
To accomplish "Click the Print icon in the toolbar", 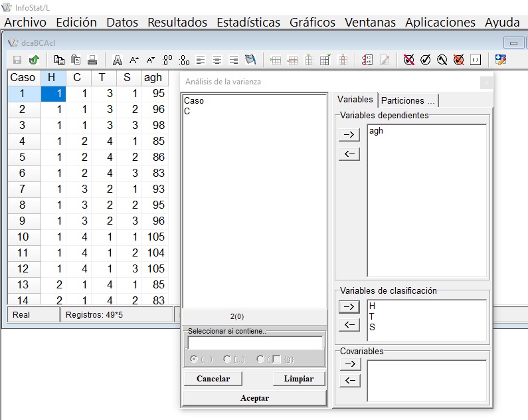I will coord(92,60).
